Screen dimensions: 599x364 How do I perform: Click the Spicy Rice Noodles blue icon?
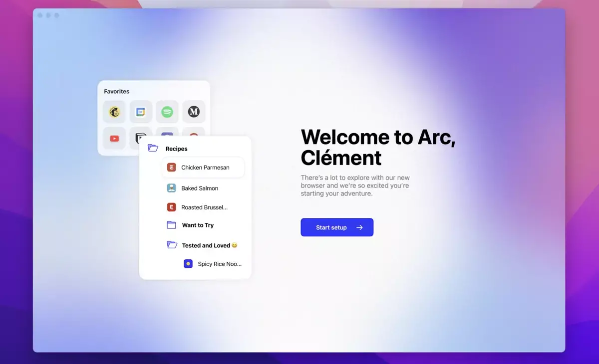pos(188,264)
